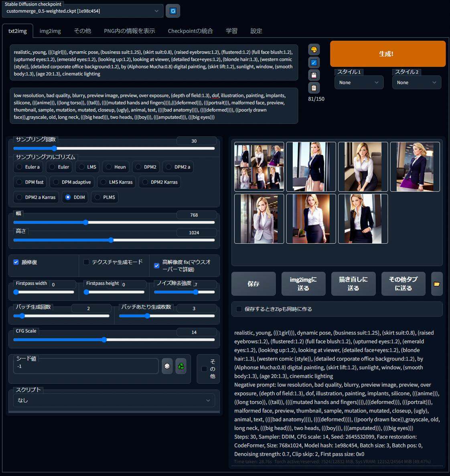The image size is (450, 476).
Task: Open the Stable Diffusion checkpoint dropdown
Action: [83, 11]
